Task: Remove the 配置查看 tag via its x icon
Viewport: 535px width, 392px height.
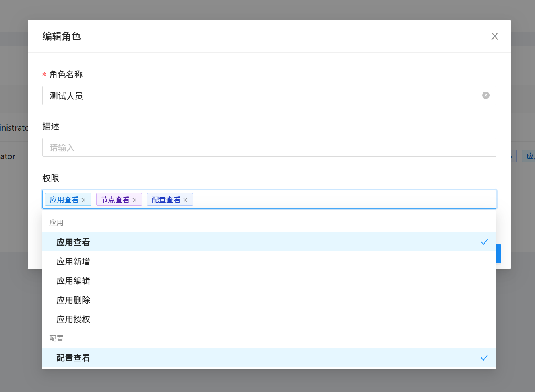Action: coord(185,200)
